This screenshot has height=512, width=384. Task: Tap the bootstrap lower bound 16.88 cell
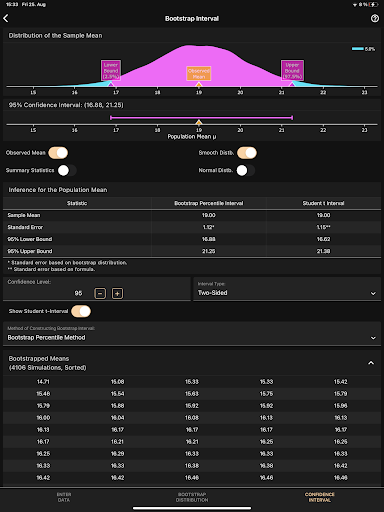coord(209,239)
